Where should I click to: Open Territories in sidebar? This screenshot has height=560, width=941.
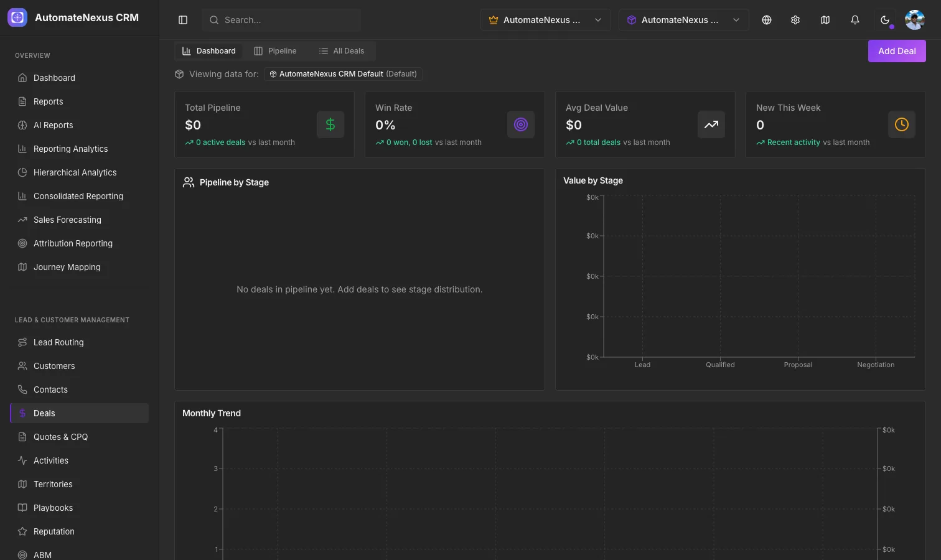point(80,484)
